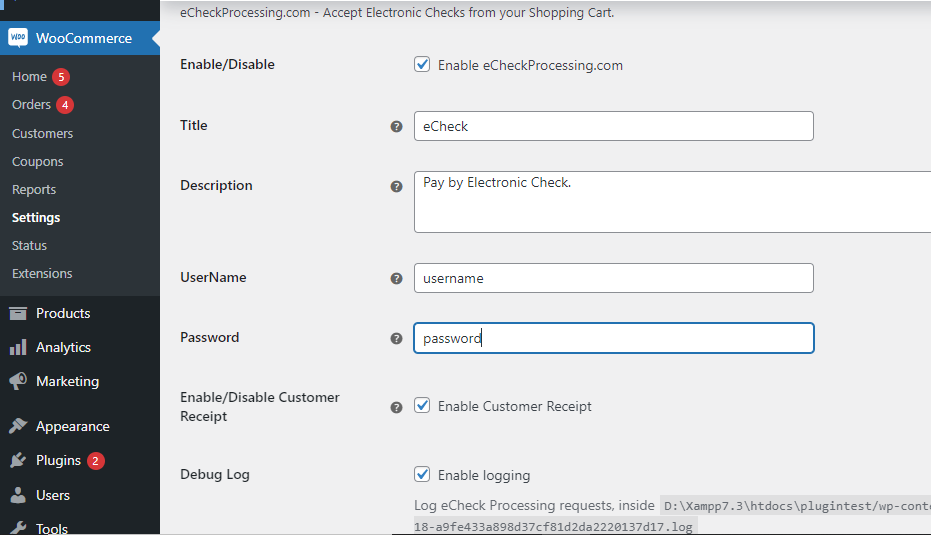Click into the Title text field
Viewport: 931px width, 535px height.
pos(613,126)
